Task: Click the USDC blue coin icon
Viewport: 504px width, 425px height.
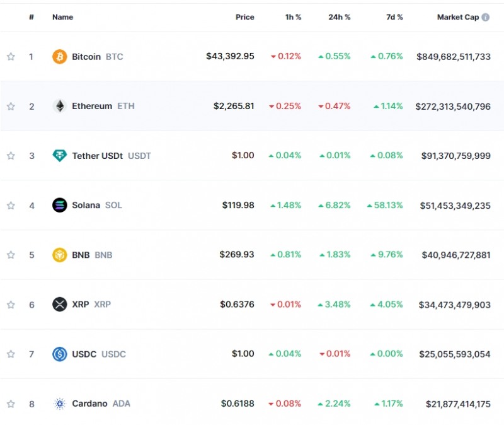Action: [x=60, y=354]
